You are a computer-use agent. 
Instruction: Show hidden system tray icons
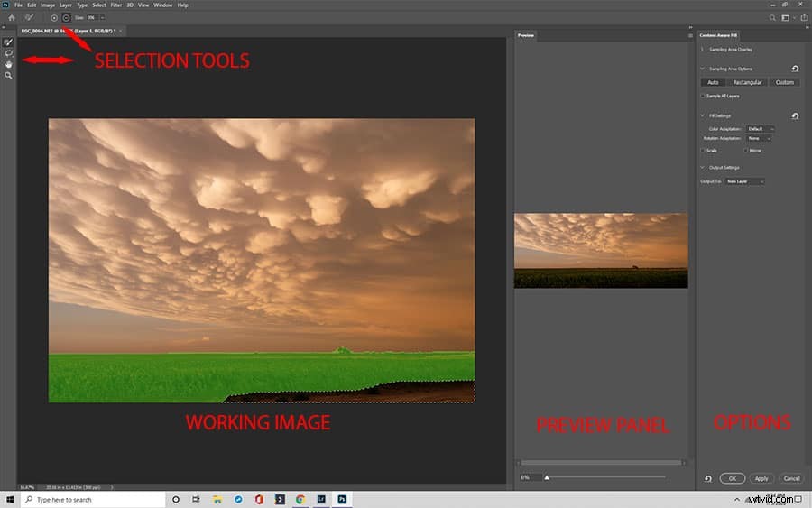click(736, 500)
